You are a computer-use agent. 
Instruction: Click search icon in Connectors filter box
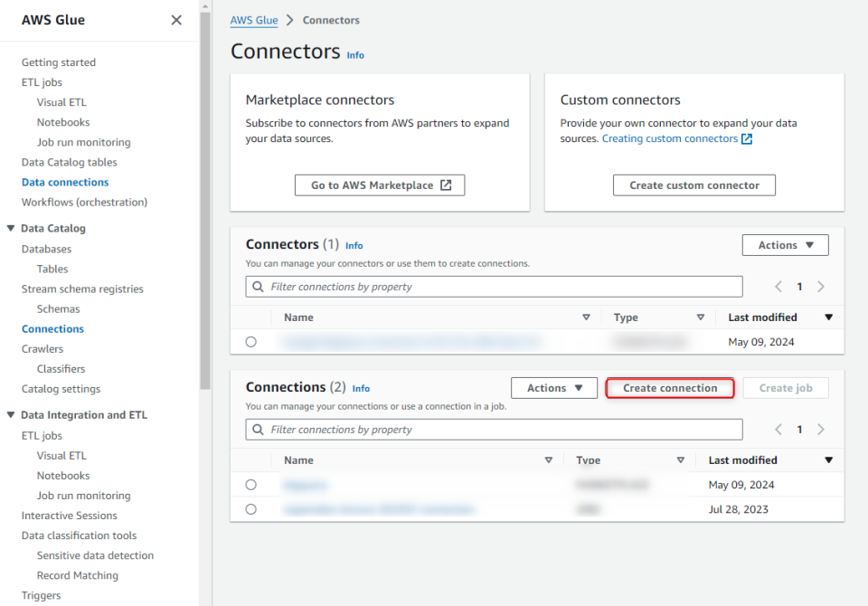point(258,287)
